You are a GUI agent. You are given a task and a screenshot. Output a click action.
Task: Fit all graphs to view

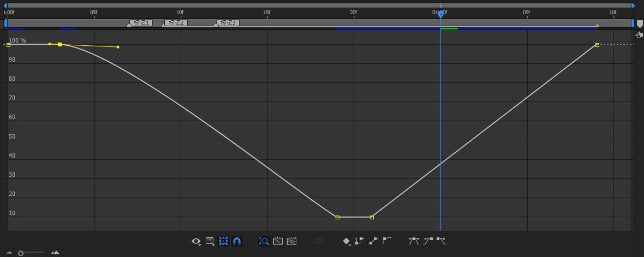[291, 241]
